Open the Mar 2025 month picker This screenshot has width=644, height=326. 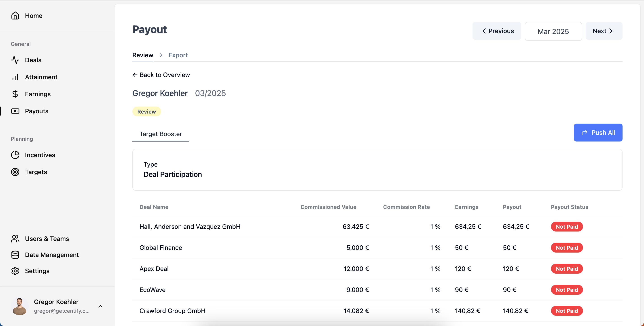coord(553,31)
